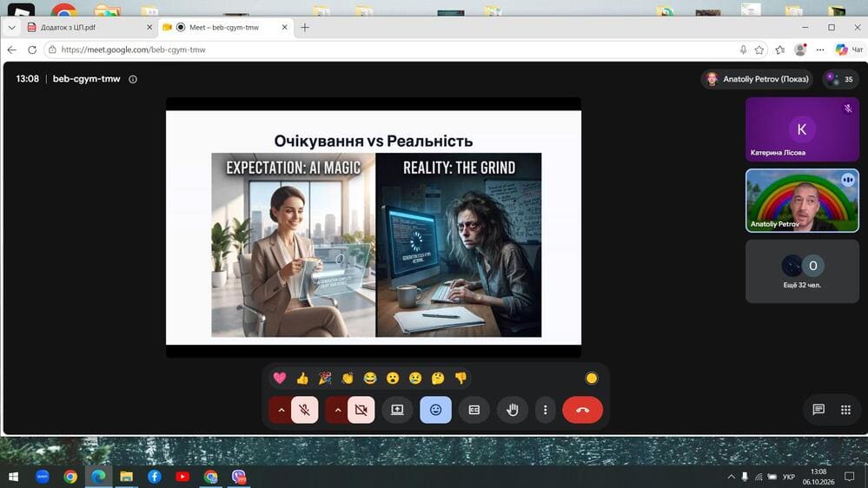Open Microsoft Edge from the taskbar
The image size is (868, 488).
click(98, 477)
